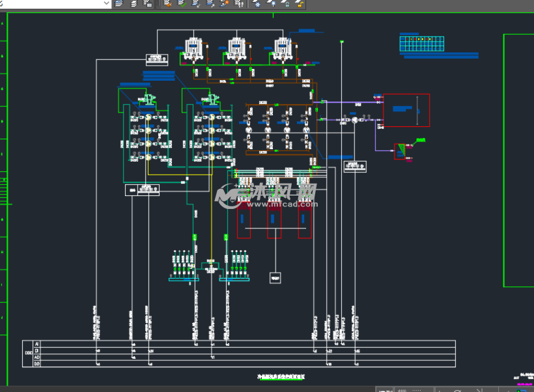Toggle the Layer Off lightbulb icon

coord(272,3)
